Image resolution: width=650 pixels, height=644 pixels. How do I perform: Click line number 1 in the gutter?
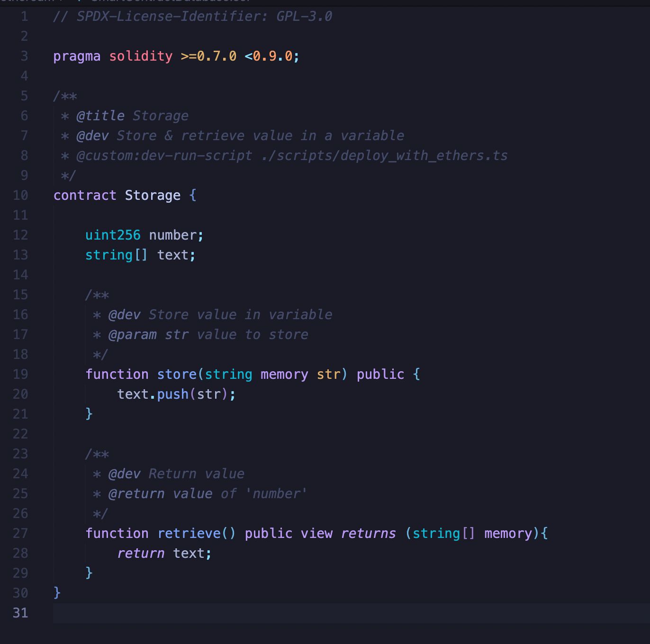tap(24, 17)
